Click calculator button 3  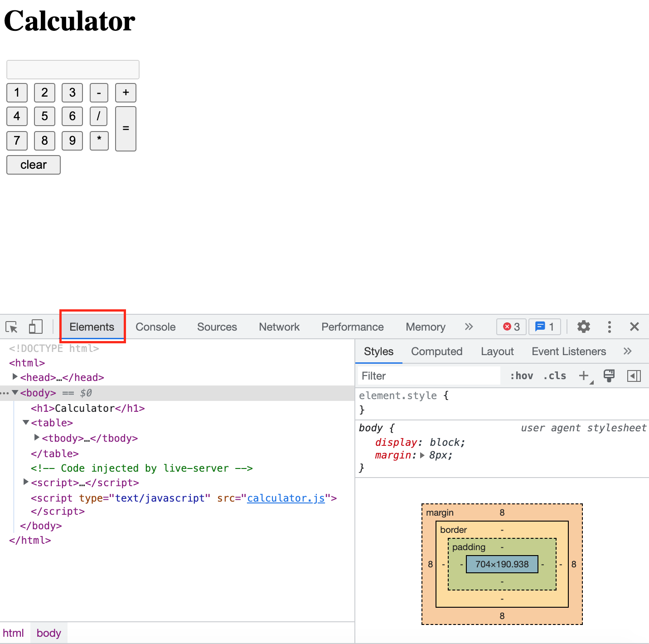pos(72,93)
